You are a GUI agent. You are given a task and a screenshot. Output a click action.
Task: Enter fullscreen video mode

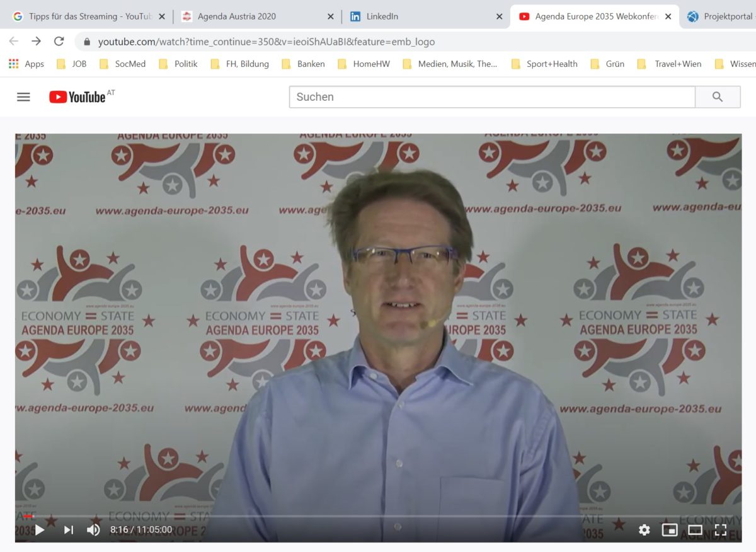[720, 530]
